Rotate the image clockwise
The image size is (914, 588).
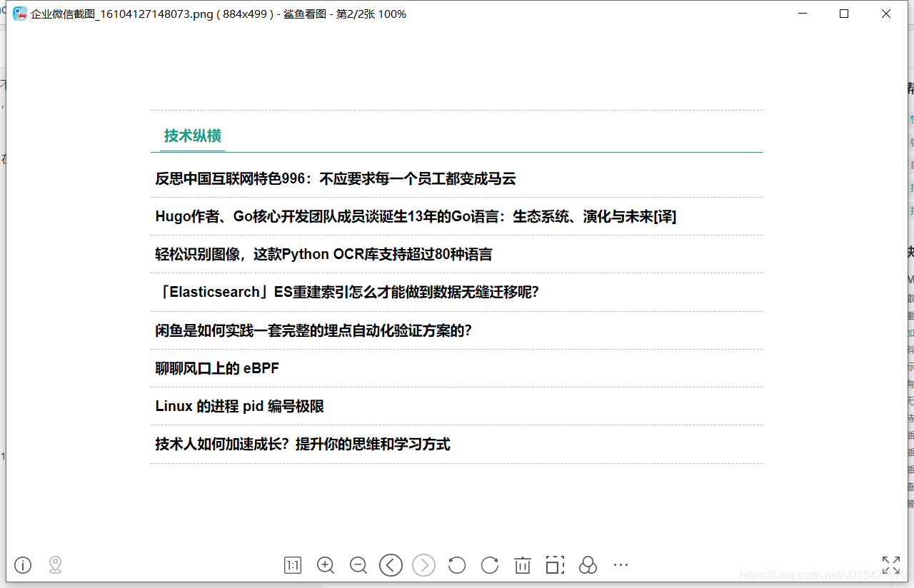pos(490,565)
